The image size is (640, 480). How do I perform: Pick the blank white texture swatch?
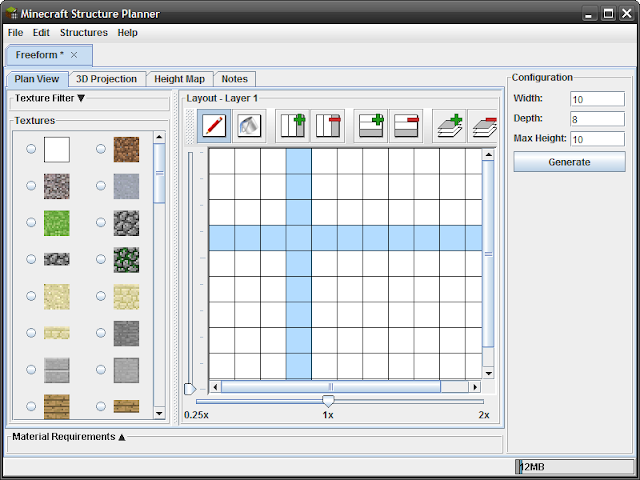coord(57,149)
